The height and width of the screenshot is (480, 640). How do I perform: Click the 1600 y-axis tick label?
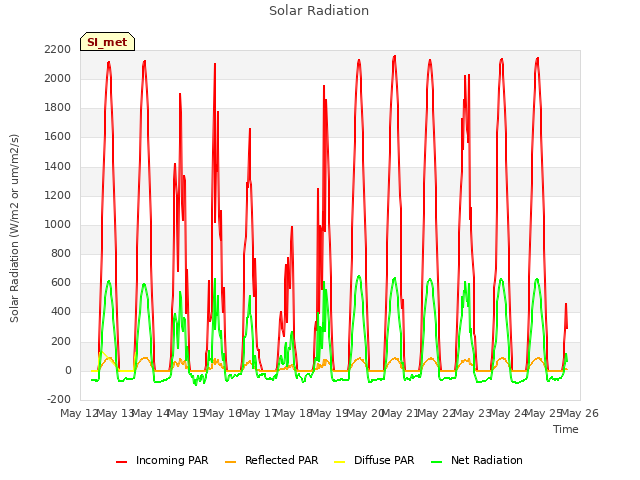pos(58,137)
